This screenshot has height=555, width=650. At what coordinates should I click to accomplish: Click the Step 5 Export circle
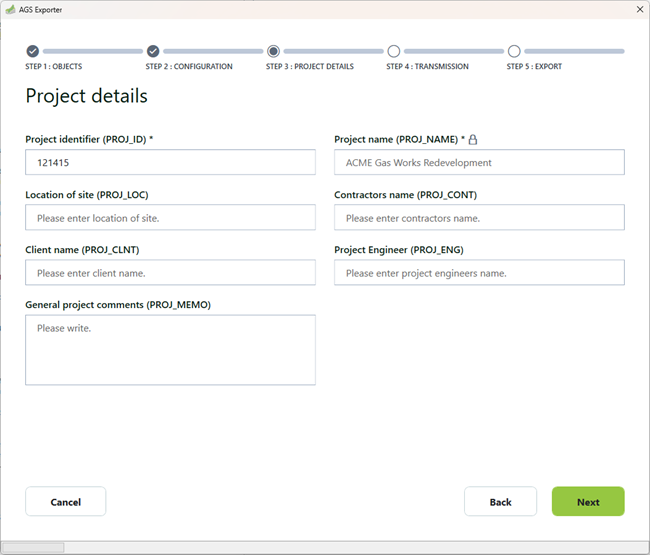[x=514, y=51]
